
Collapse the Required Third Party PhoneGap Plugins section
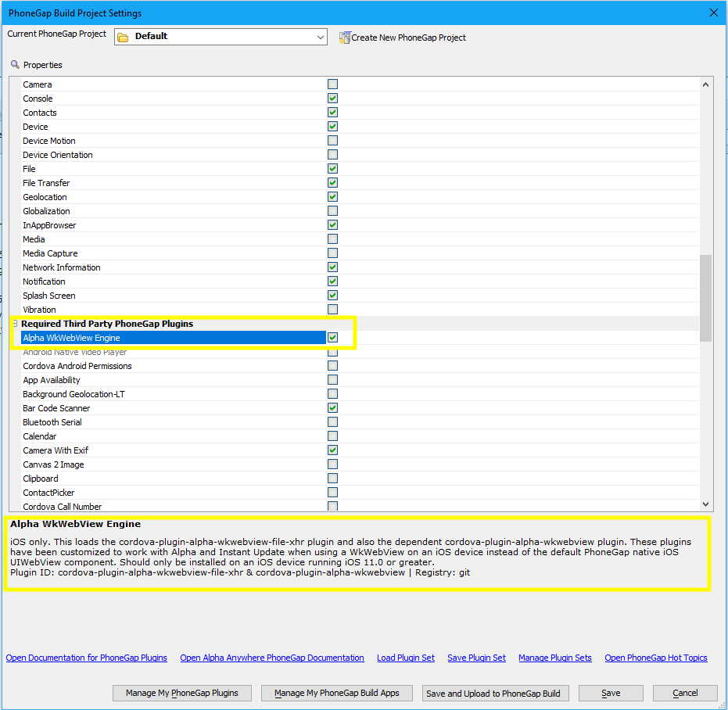point(13,323)
